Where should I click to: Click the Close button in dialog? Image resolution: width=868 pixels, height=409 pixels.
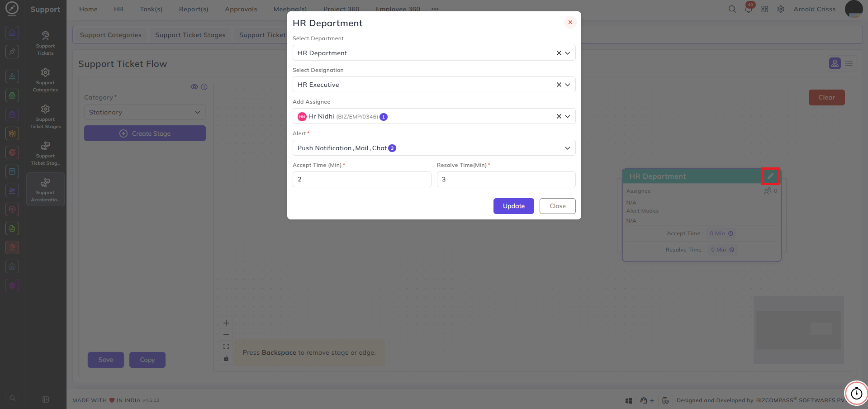pyautogui.click(x=558, y=206)
